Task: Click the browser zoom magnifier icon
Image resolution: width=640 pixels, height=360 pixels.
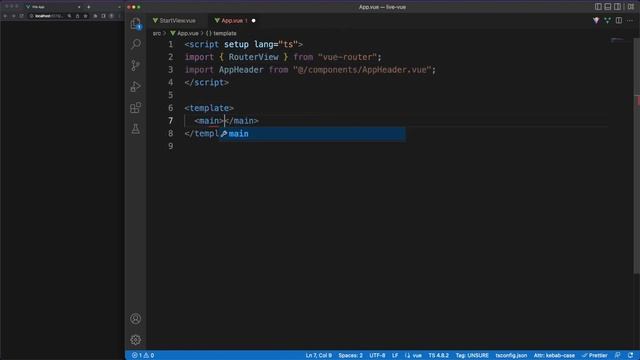Action: tap(69, 16)
